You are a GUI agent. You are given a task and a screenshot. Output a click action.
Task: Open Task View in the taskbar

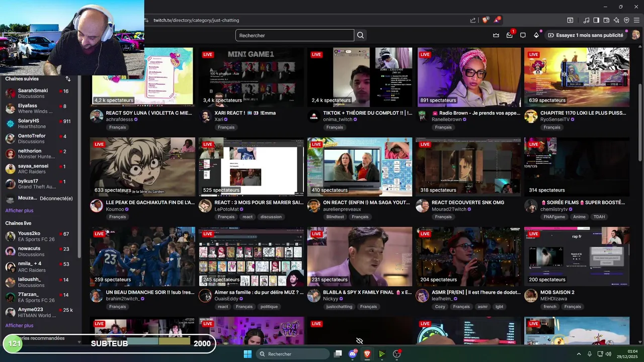[338, 354]
